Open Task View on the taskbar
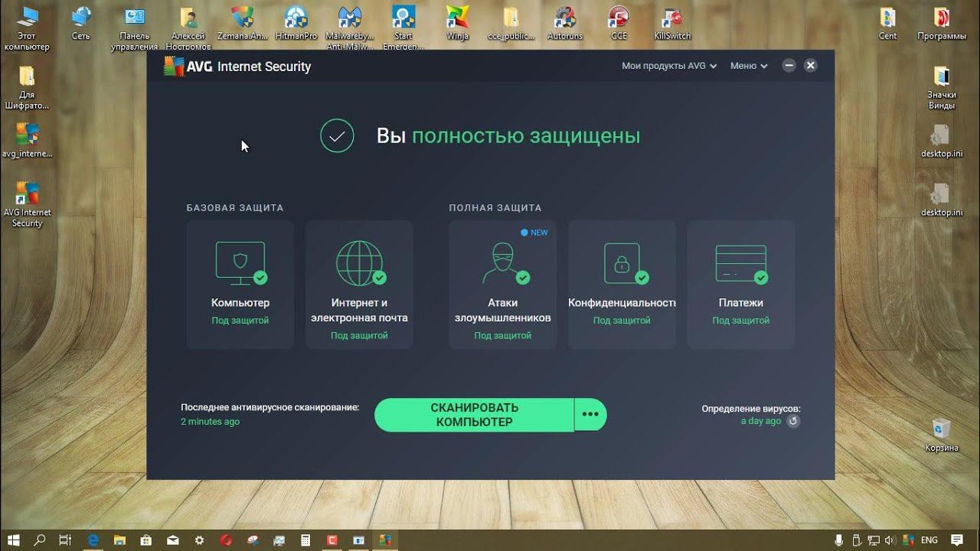Screen dimensions: 980x551 coord(66,540)
